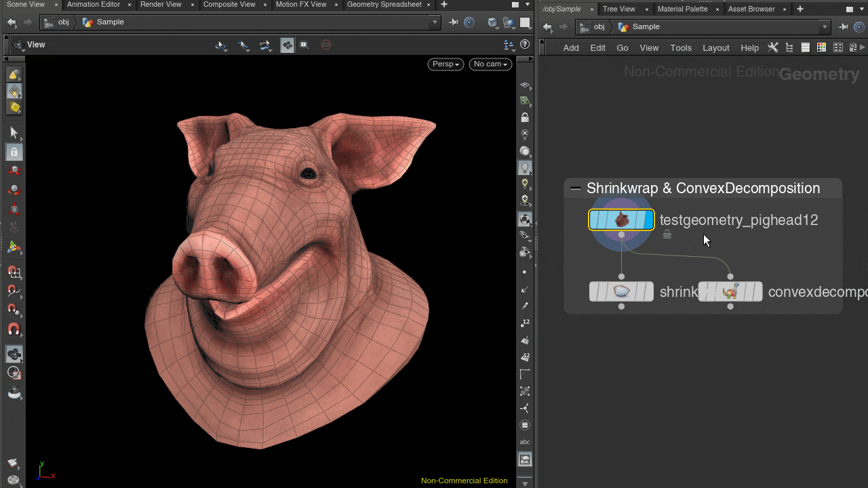Click the shrinkwrap node icon

[621, 291]
